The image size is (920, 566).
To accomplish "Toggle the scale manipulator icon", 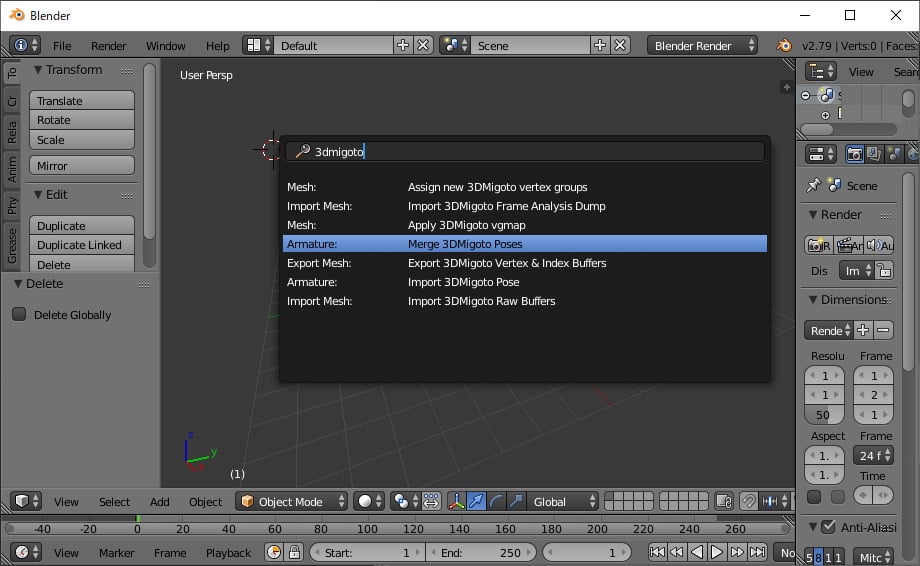I will [x=516, y=501].
